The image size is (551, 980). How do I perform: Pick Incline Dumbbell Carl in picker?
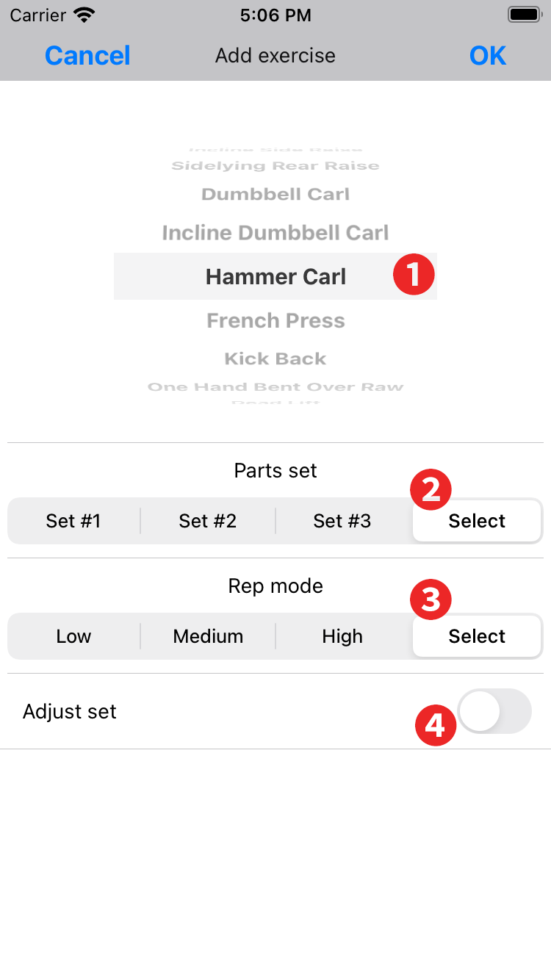pyautogui.click(x=275, y=233)
